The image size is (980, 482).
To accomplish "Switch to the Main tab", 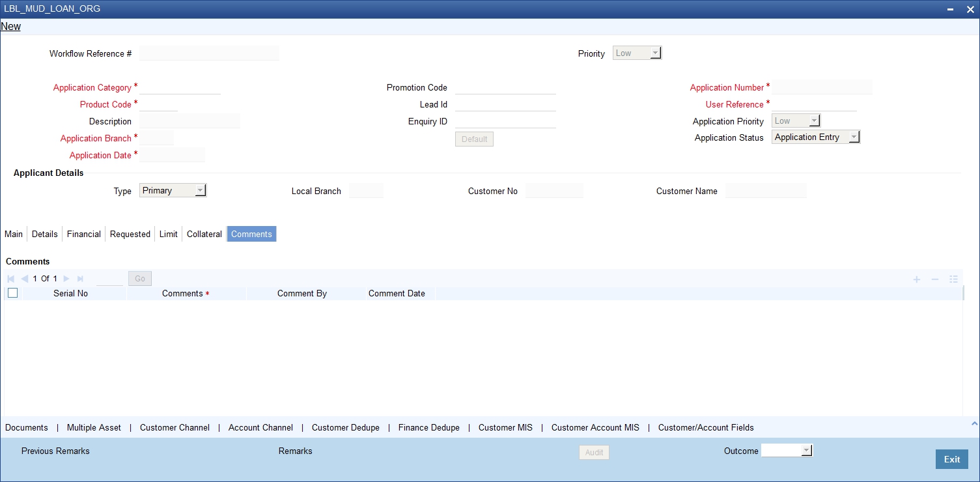I will [x=14, y=234].
